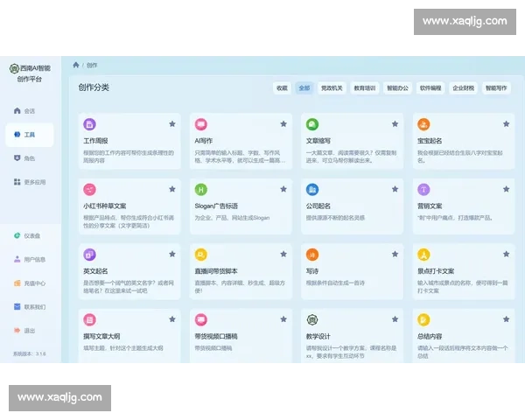The image size is (525, 420).
Task: Filter by 智能办公 category
Action: [x=397, y=88]
